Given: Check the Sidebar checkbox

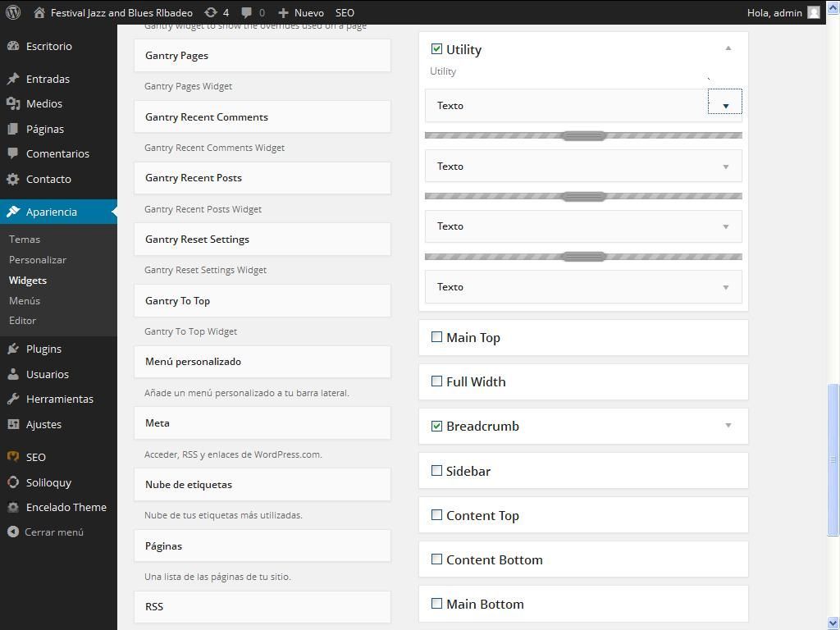Looking at the screenshot, I should pos(436,470).
